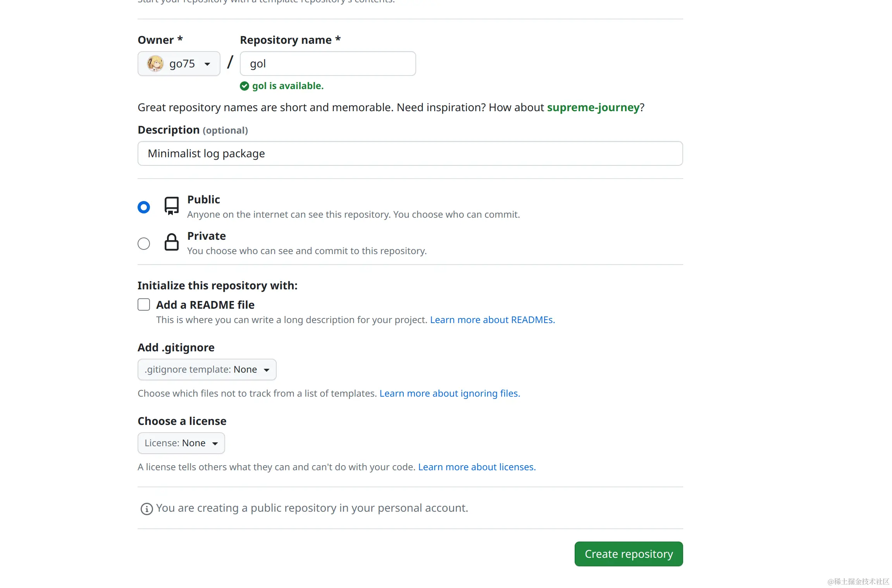
Task: Click the info circle before personal account notice
Action: tap(146, 509)
